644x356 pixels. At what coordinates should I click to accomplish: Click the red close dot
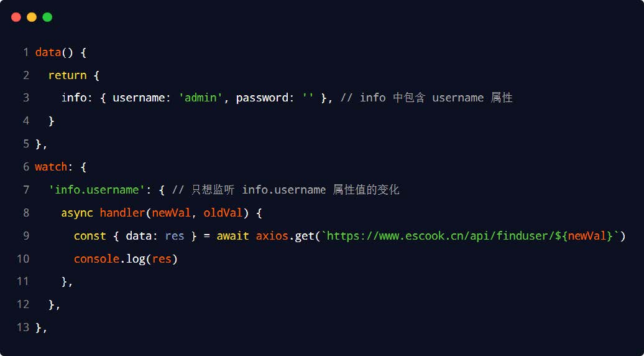pos(16,17)
